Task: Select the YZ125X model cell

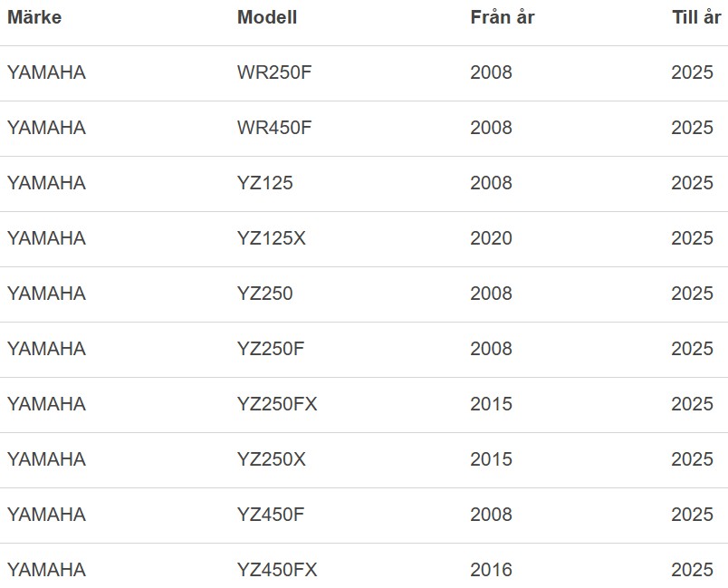Action: click(271, 238)
